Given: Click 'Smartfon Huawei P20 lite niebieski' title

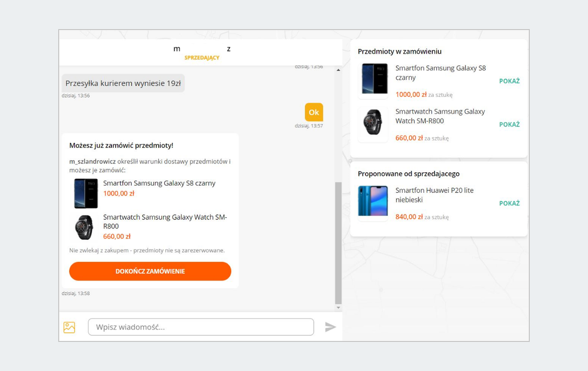Looking at the screenshot, I should pyautogui.click(x=435, y=195).
